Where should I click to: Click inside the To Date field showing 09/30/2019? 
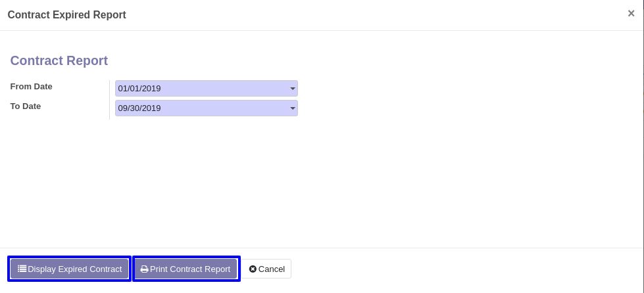point(206,108)
